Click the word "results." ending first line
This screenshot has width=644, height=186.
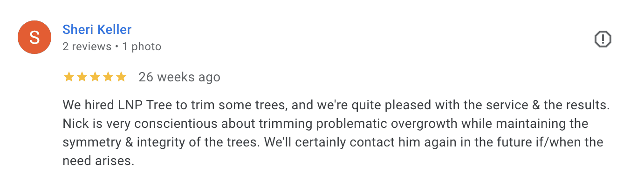click(587, 105)
